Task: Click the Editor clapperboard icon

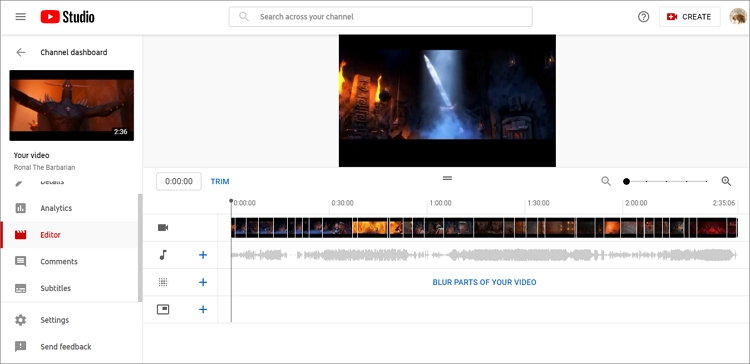Action: [21, 235]
